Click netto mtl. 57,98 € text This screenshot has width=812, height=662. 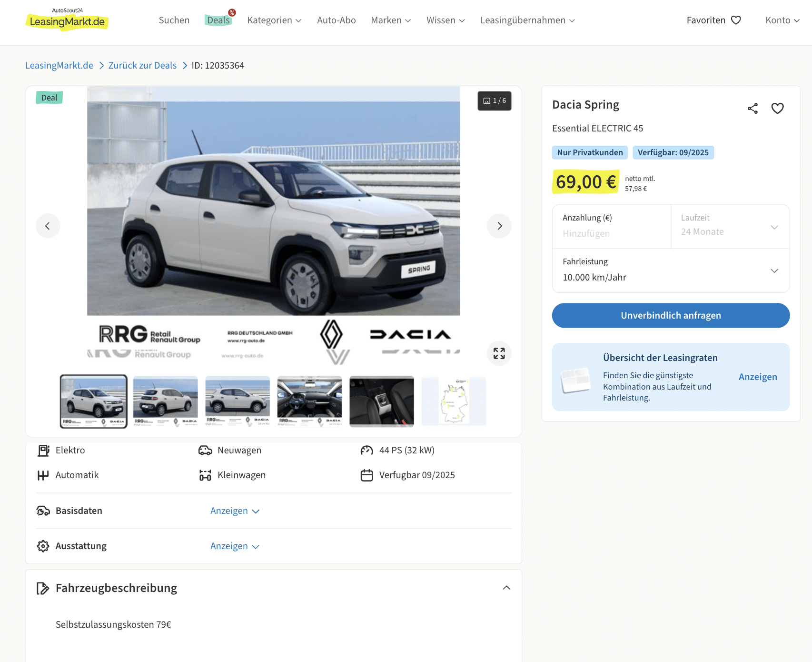[x=640, y=183]
